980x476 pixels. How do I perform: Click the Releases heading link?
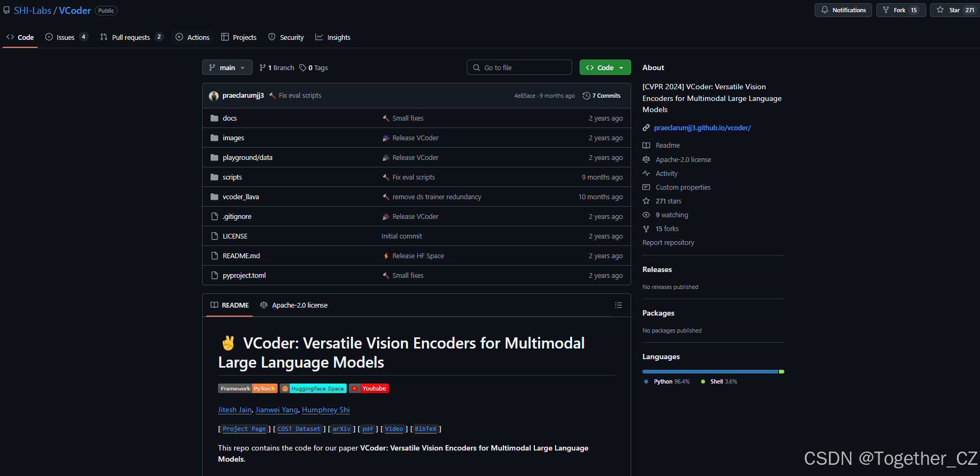coord(657,269)
